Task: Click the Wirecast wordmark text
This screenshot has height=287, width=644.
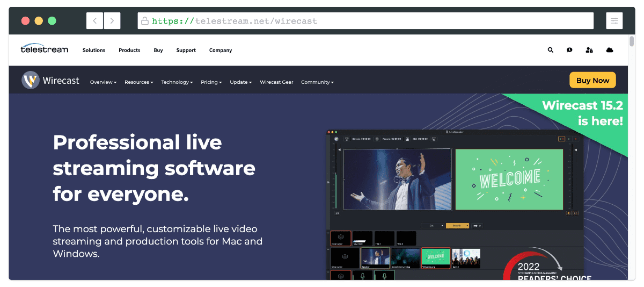Action: click(x=61, y=81)
